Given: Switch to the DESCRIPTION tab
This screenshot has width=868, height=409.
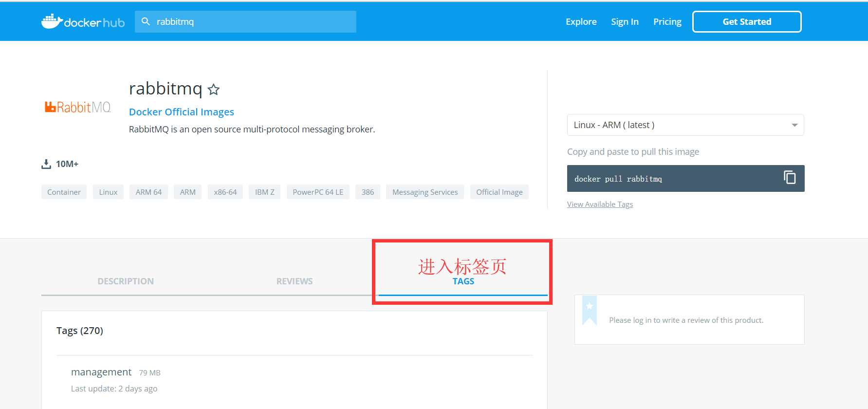Looking at the screenshot, I should 126,281.
